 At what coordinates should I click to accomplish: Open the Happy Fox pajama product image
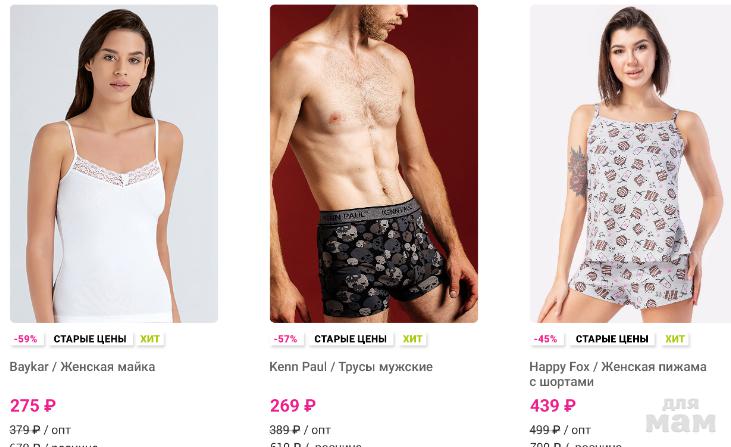pyautogui.click(x=630, y=164)
